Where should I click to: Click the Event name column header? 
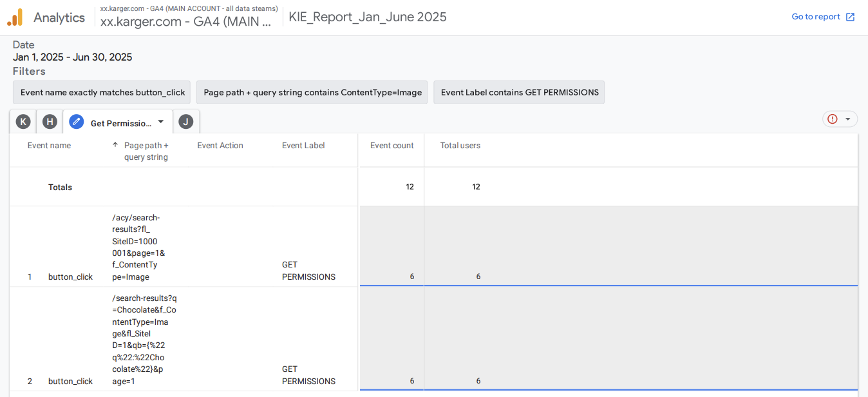pos(49,146)
